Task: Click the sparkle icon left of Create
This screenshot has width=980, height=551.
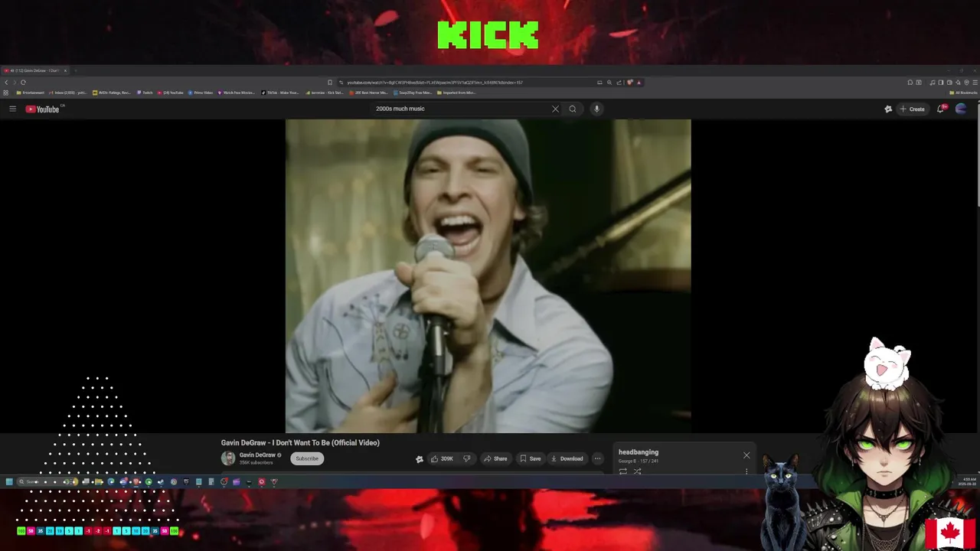Action: (888, 109)
